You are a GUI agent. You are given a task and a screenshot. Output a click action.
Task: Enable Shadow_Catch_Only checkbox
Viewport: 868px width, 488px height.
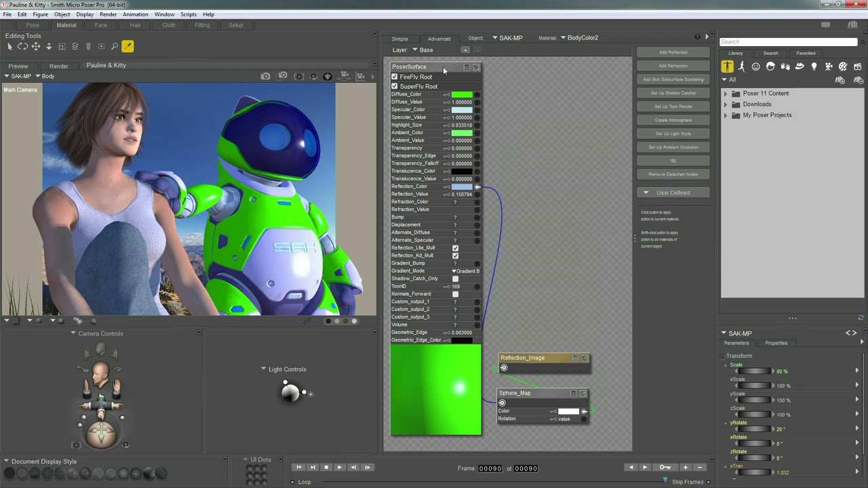[x=455, y=279]
